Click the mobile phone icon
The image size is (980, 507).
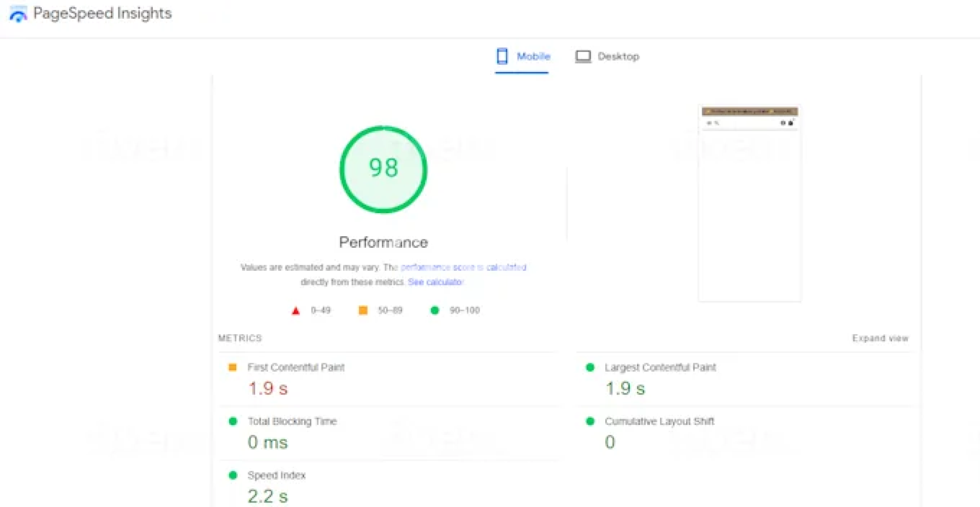coord(502,56)
